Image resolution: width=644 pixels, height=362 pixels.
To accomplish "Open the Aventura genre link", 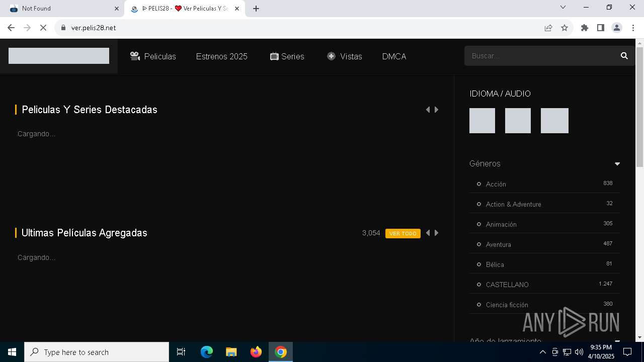I will pyautogui.click(x=499, y=244).
